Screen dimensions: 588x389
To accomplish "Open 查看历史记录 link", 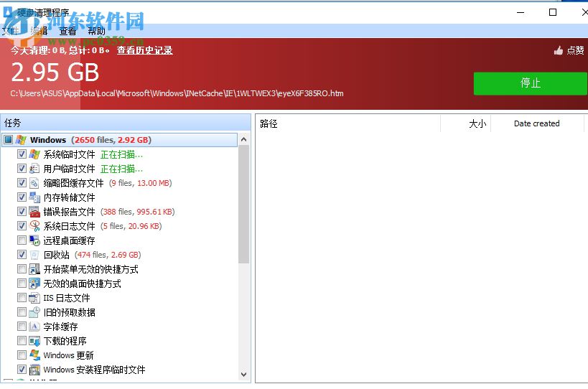I will pos(145,50).
